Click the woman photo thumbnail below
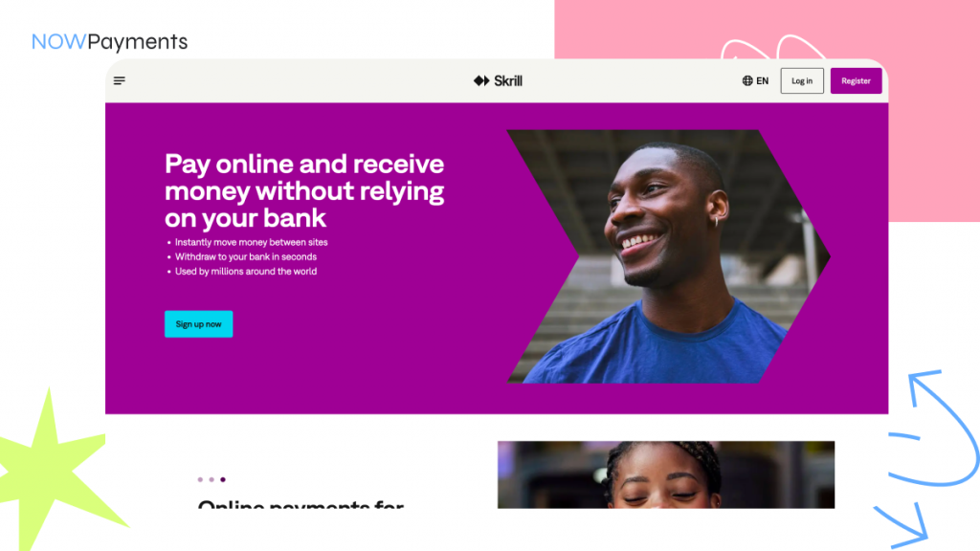 (x=666, y=474)
